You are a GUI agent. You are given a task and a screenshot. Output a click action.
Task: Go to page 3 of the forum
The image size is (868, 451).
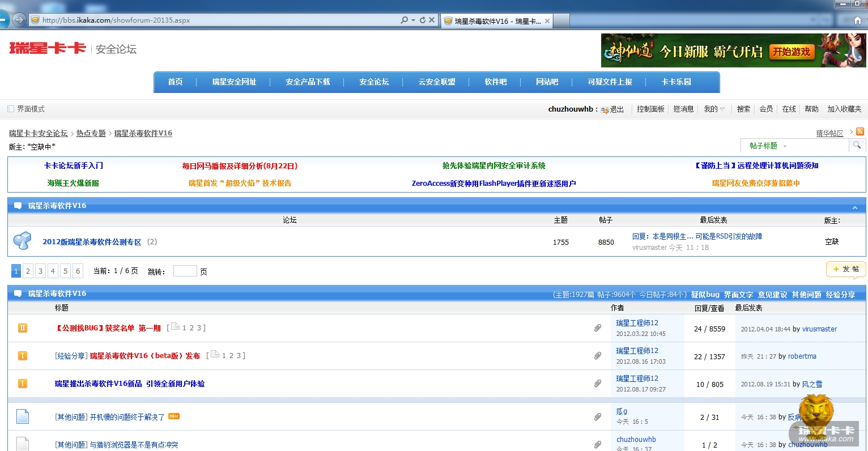pyautogui.click(x=40, y=271)
